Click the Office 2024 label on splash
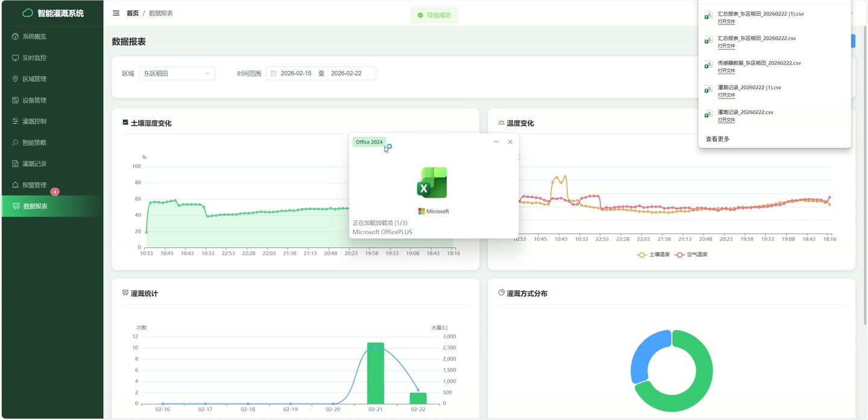The width and height of the screenshot is (868, 420). click(x=369, y=142)
